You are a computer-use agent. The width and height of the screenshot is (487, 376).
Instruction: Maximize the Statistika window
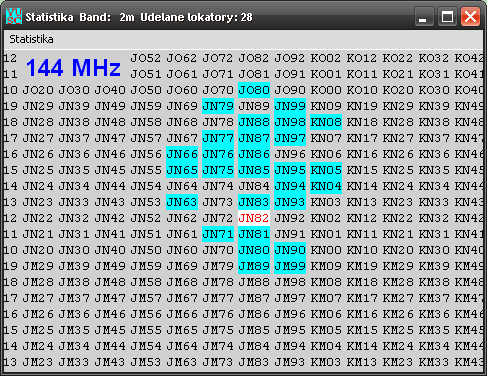(x=447, y=16)
